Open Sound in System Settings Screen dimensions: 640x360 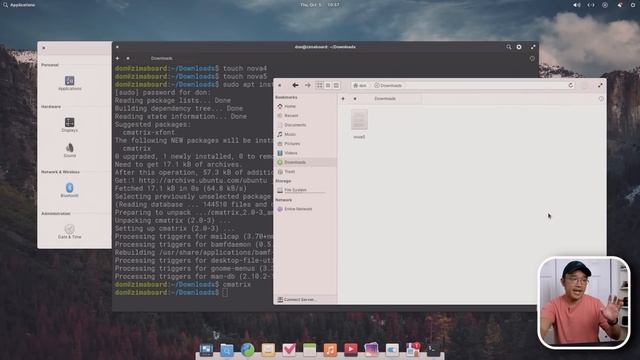(69, 150)
